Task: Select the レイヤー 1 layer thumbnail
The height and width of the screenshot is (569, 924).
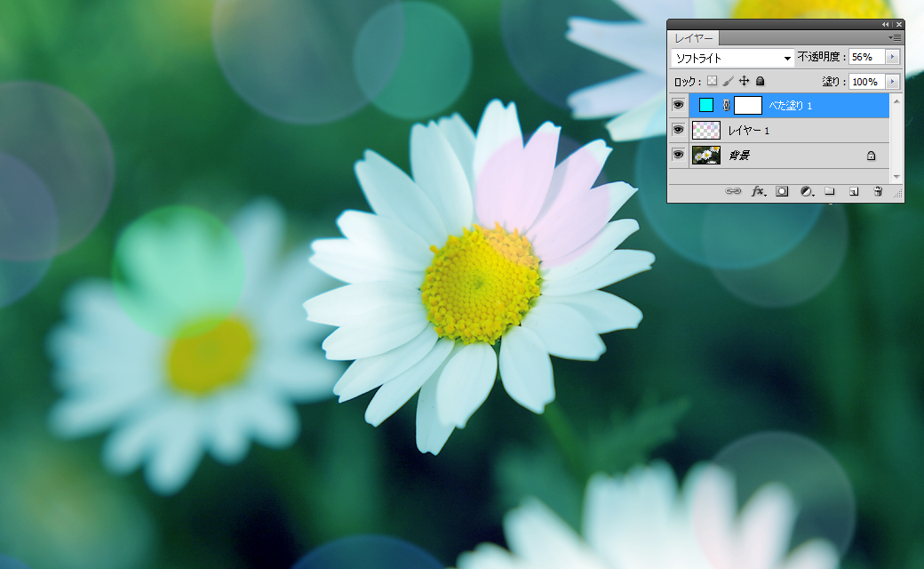Action: coord(706,130)
